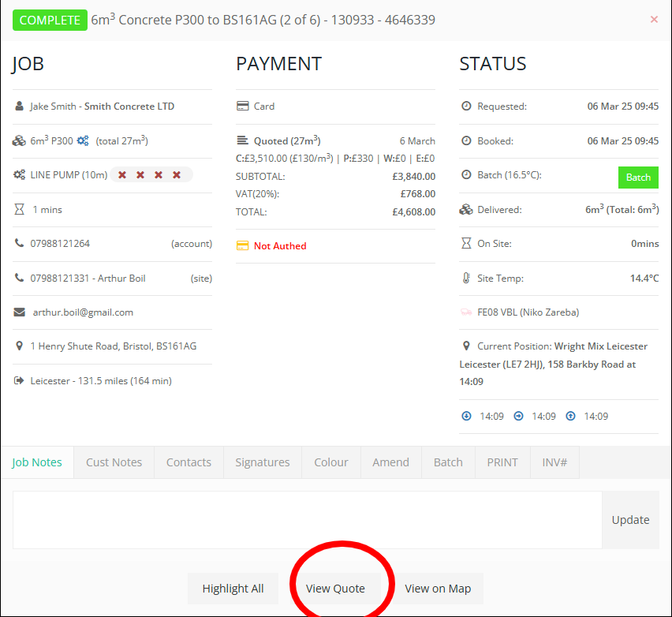This screenshot has width=672, height=617.
Task: Click the vehicle FE08 VBL (Niko Zareba)
Action: pyautogui.click(x=528, y=312)
